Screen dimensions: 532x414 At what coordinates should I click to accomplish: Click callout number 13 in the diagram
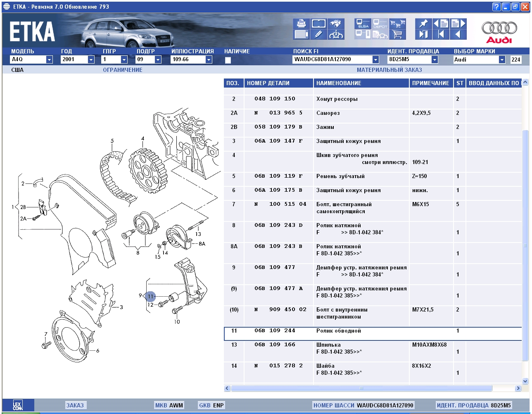198,234
